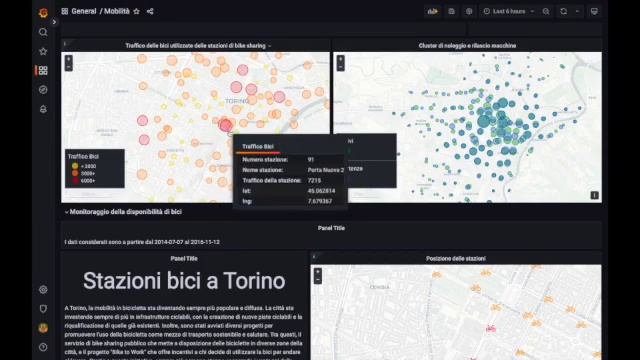The image size is (640, 360).
Task: Zoom in on the Posizione delle stazioni map
Action: [318, 272]
